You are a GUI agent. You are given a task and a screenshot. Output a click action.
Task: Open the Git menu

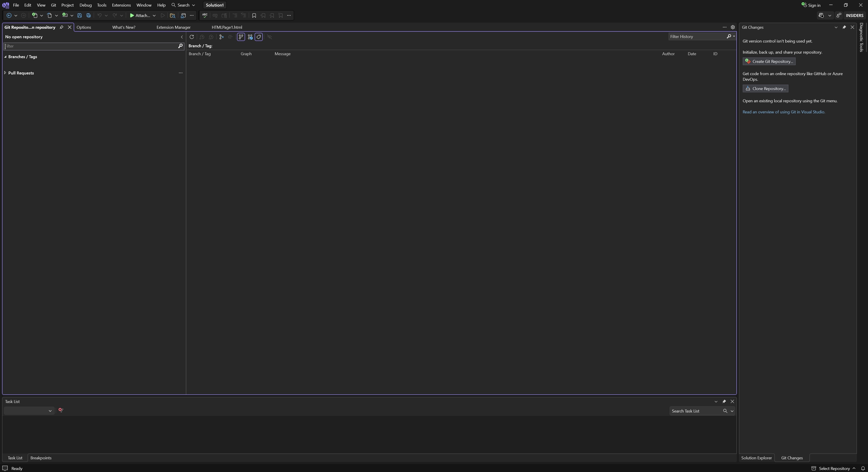tap(53, 5)
